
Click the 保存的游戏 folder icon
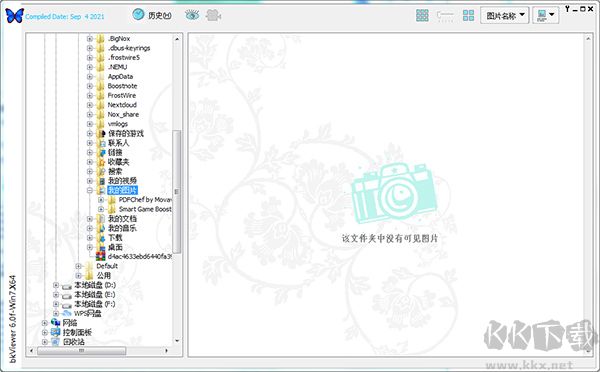coord(101,134)
